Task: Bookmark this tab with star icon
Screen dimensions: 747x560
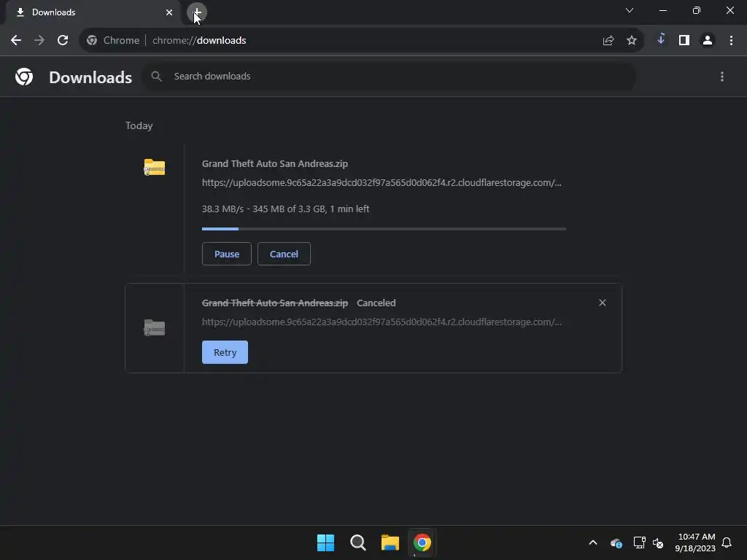Action: pyautogui.click(x=632, y=41)
